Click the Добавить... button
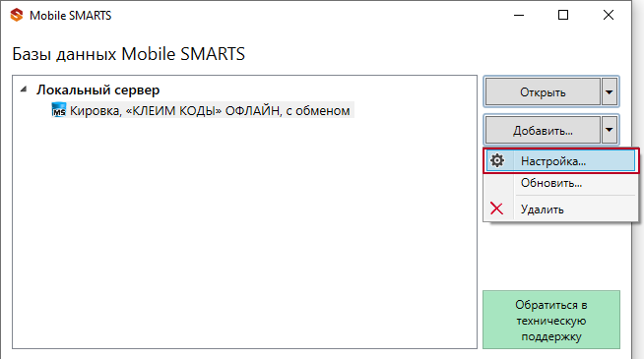644x359 pixels. 543,130
